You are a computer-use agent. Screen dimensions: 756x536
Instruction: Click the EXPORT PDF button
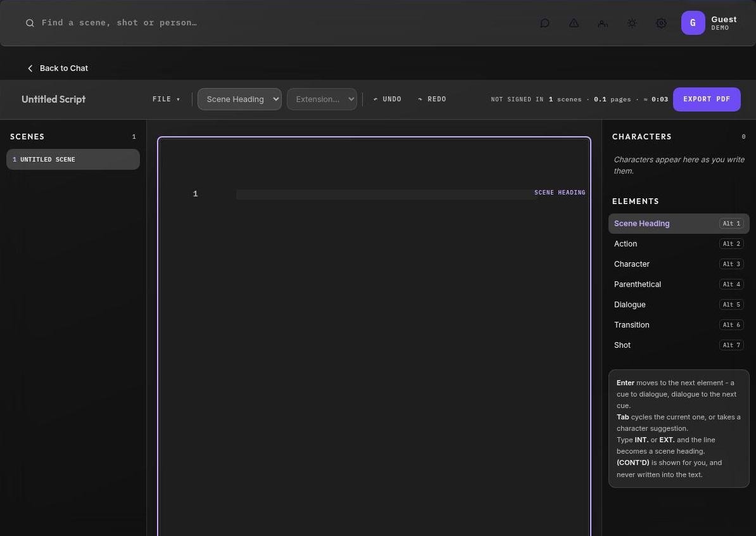point(707,99)
